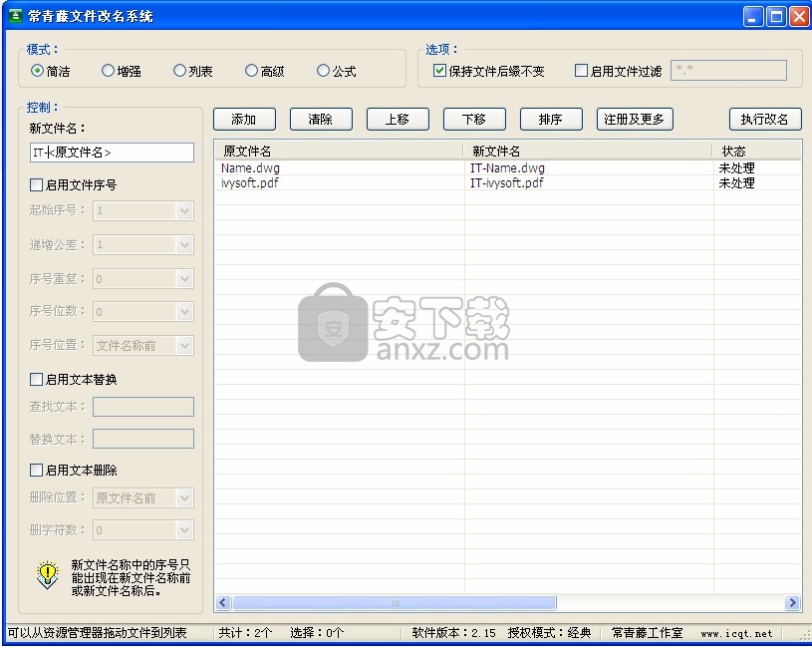Click the app icon in title bar
Image resolution: width=812 pixels, height=648 pixels.
coord(16,16)
